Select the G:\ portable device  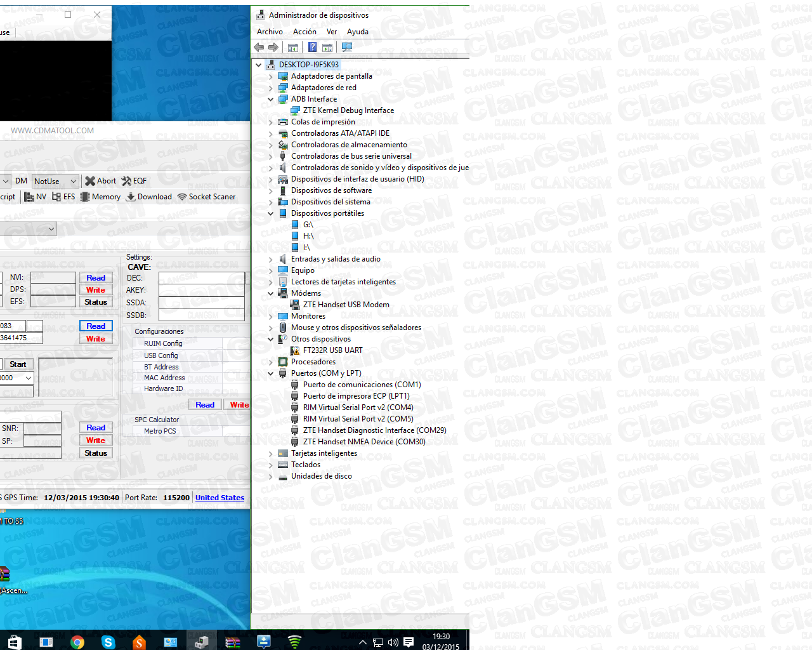[308, 225]
